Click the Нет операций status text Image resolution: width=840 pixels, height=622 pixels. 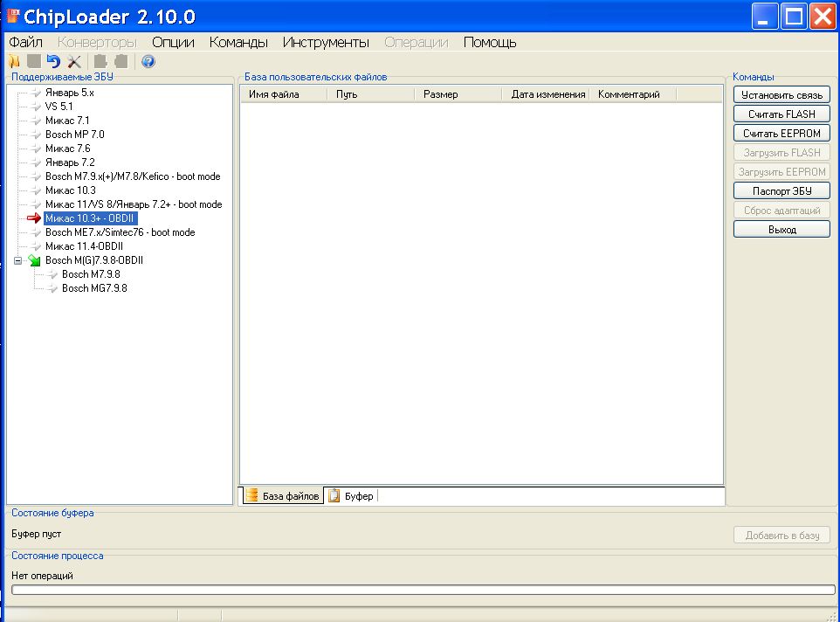pos(42,576)
